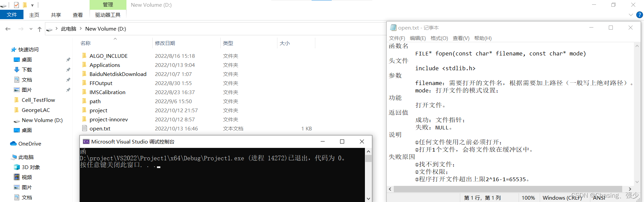Sort files by the 名称 column header

pyautogui.click(x=86, y=43)
